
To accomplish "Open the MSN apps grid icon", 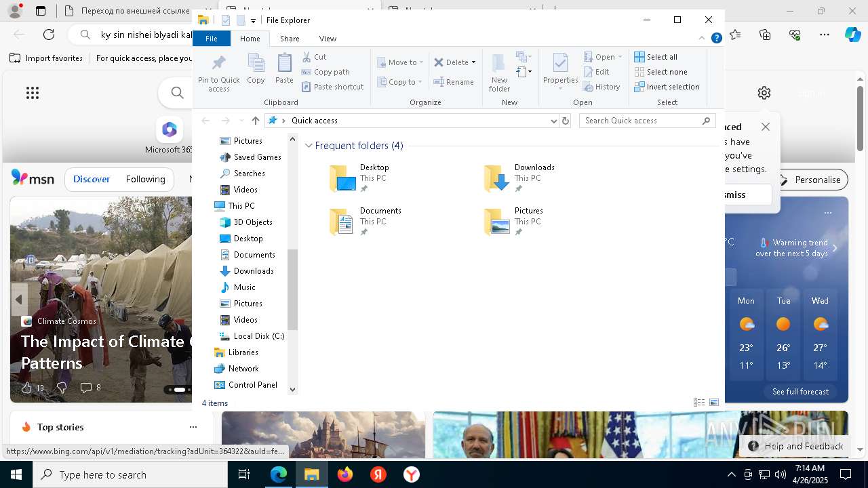I will click(x=33, y=93).
